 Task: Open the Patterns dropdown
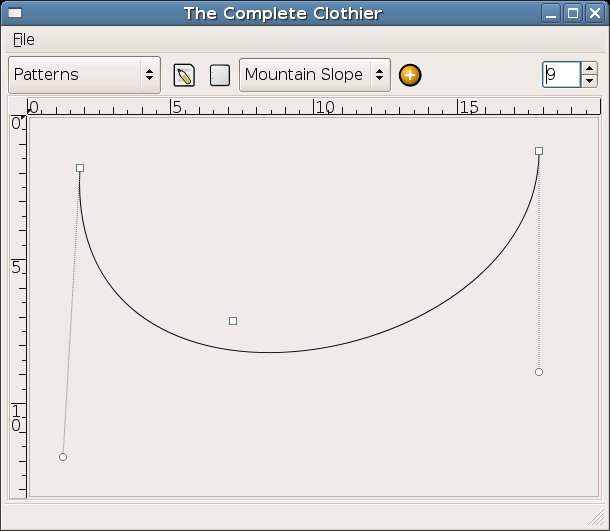[x=84, y=75]
